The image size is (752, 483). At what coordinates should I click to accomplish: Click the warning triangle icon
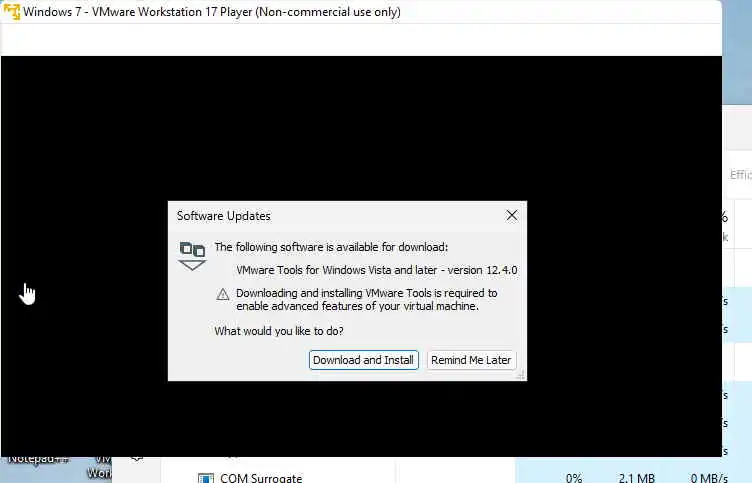[223, 294]
